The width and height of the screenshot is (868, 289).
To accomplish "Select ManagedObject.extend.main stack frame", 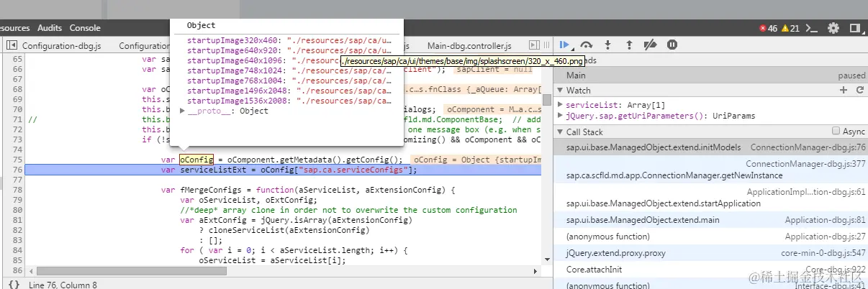I will pyautogui.click(x=711, y=220).
